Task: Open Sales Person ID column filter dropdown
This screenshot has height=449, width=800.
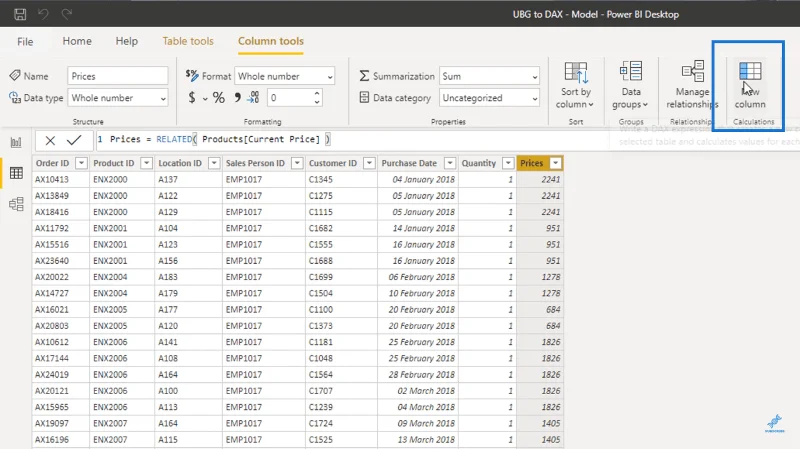Action: coord(297,163)
